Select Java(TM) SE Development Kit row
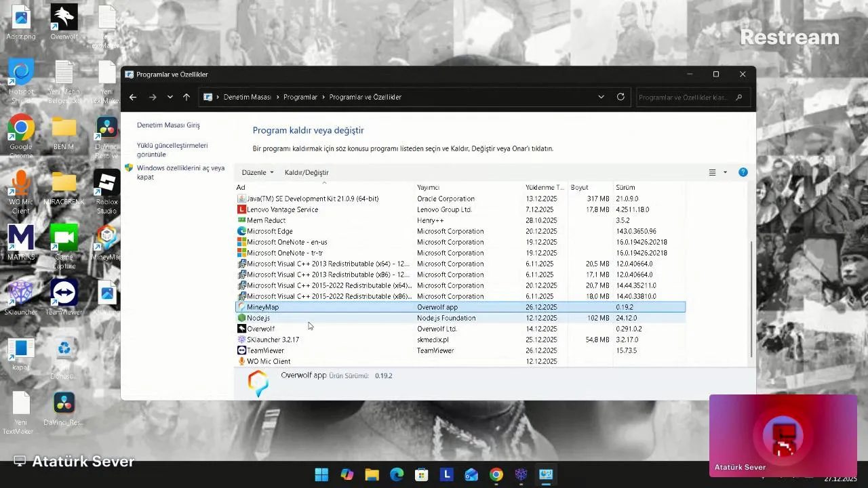 pos(460,199)
